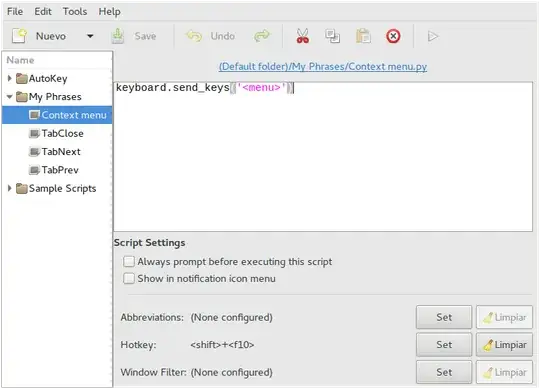Click the Copy icon in toolbar
This screenshot has height=389, width=540.
tap(332, 36)
